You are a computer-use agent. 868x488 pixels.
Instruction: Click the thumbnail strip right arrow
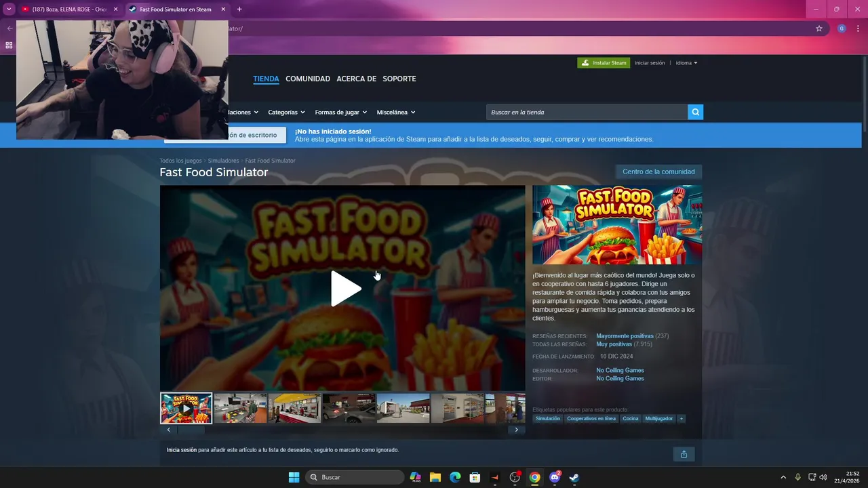tap(516, 430)
